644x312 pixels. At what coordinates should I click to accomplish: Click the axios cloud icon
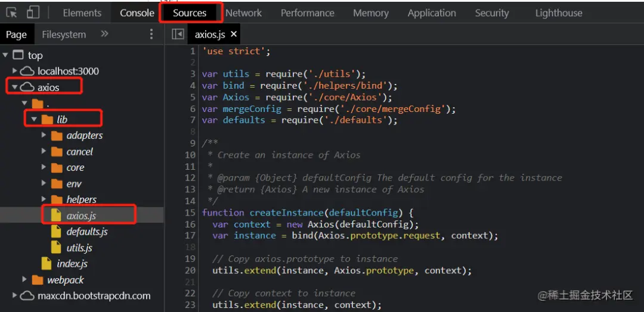tap(27, 88)
